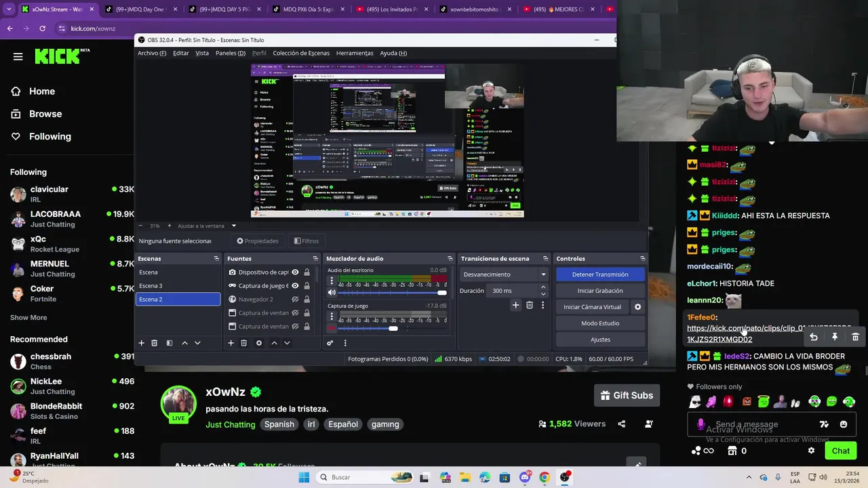Viewport: 868px width, 488px height.
Task: Delete selected scene with trash icon in Escenas
Action: coord(155,343)
